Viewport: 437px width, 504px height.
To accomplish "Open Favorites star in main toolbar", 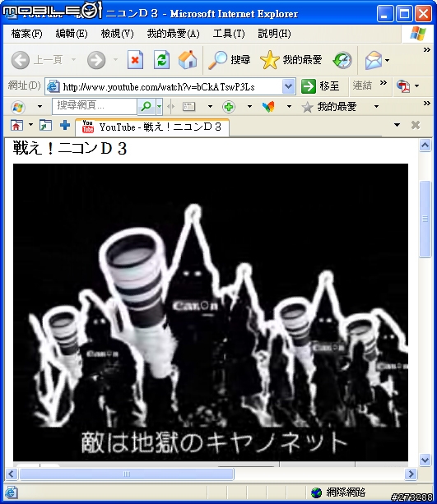I will [x=269, y=60].
